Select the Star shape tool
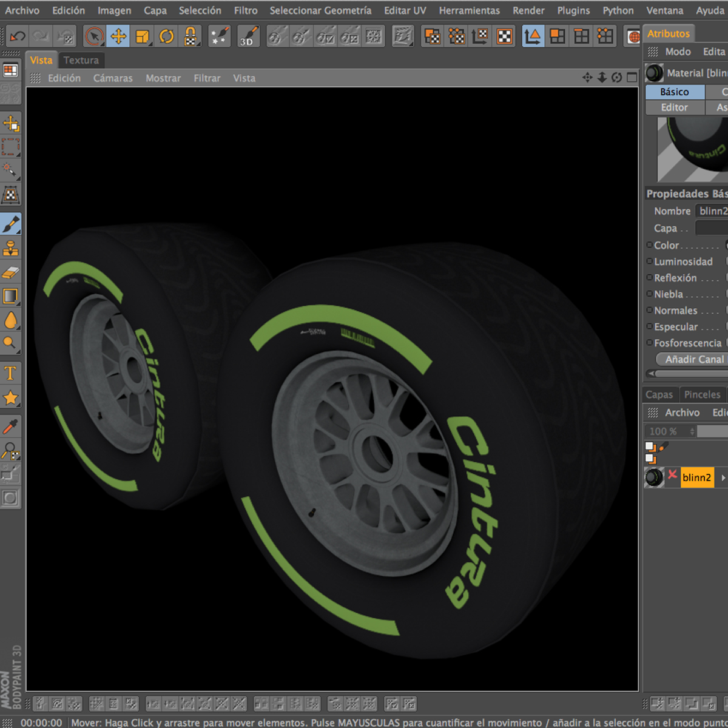This screenshot has width=728, height=728. tap(11, 398)
